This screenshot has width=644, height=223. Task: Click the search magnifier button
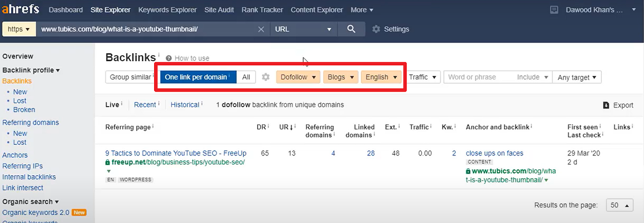click(351, 29)
